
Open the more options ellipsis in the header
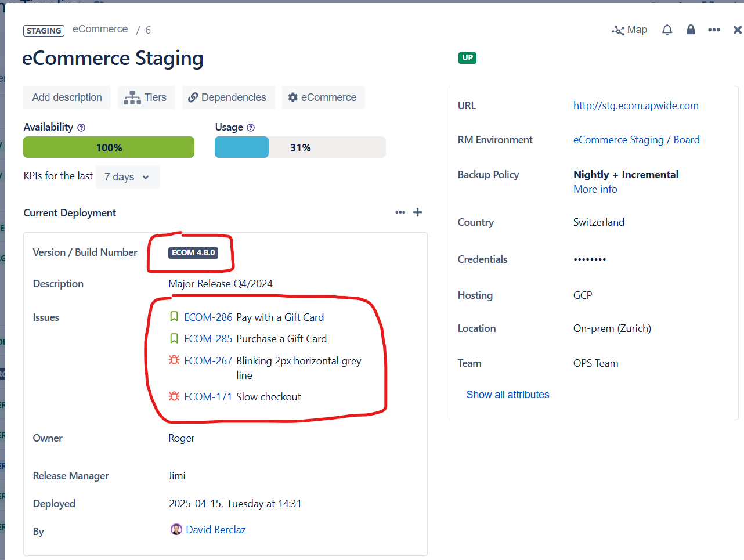point(714,30)
